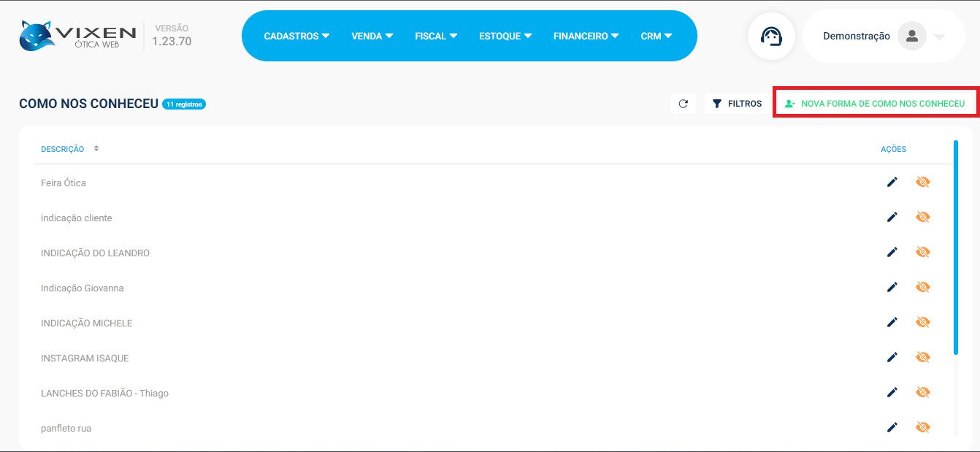Click the user avatar icon
This screenshot has width=980, height=452.
coord(911,36)
